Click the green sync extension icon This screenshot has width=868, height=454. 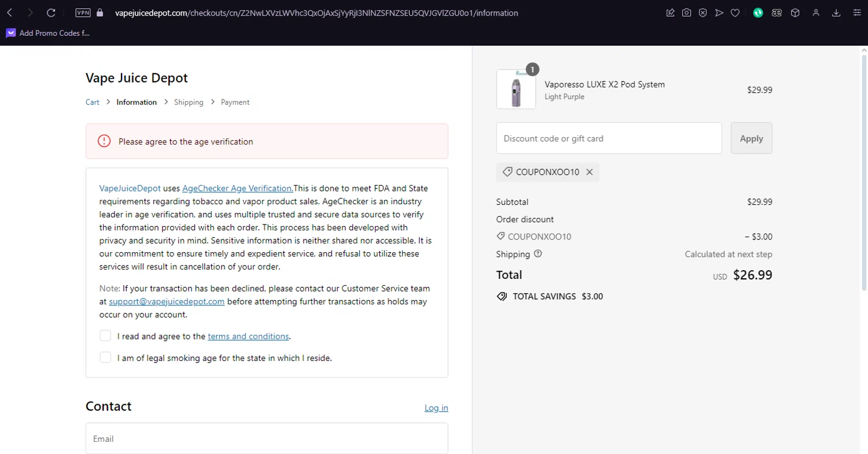[x=758, y=13]
